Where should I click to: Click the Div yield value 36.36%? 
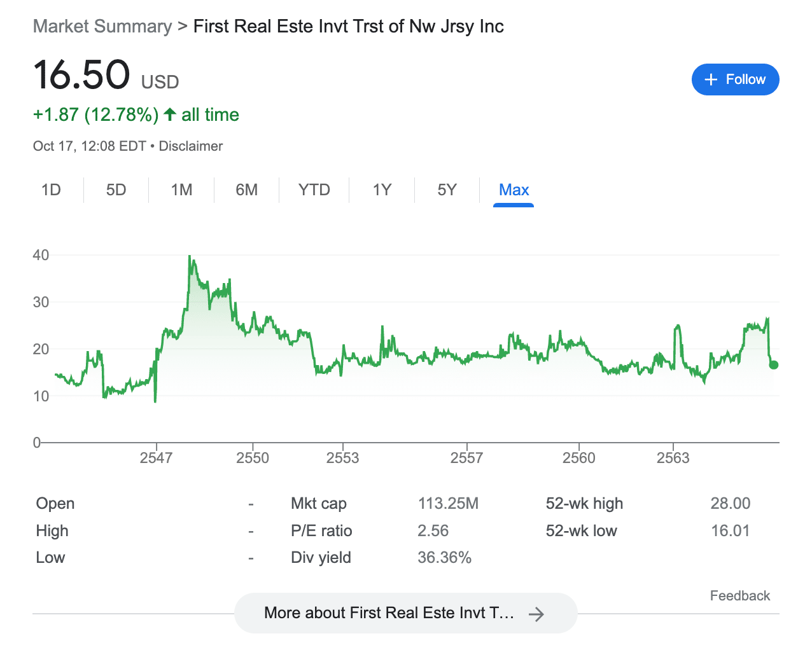444,558
